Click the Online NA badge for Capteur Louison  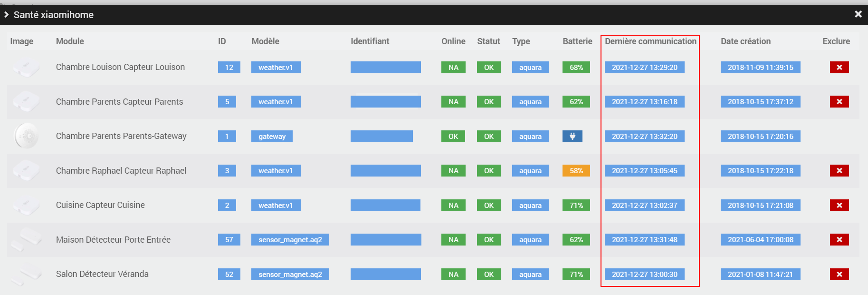pos(453,68)
